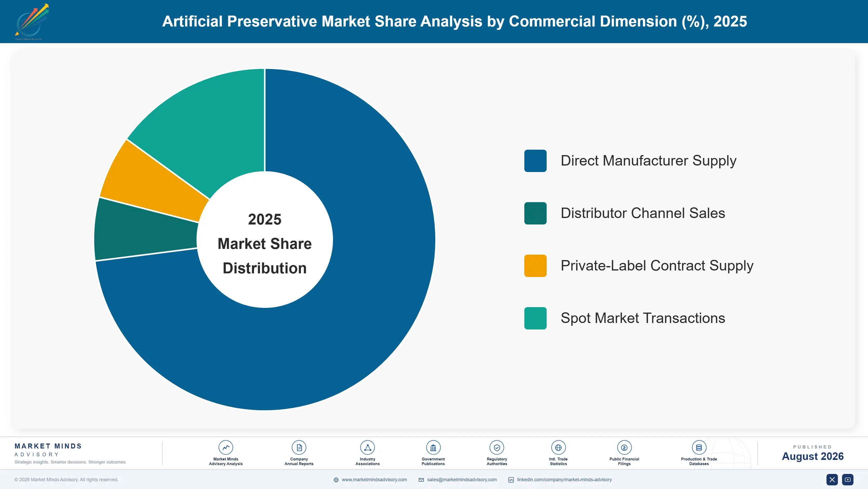
Task: Click the MARKET MINDS ADVISORY footer wordmark
Action: [x=48, y=450]
